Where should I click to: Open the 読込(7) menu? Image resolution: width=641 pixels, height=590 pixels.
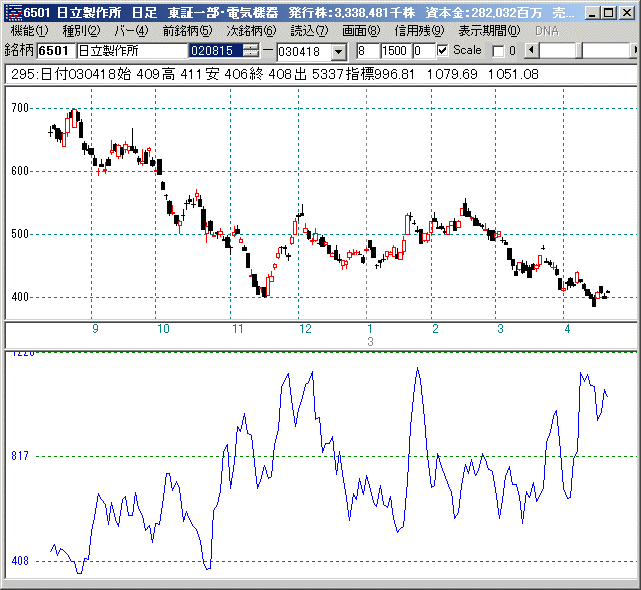tap(309, 31)
